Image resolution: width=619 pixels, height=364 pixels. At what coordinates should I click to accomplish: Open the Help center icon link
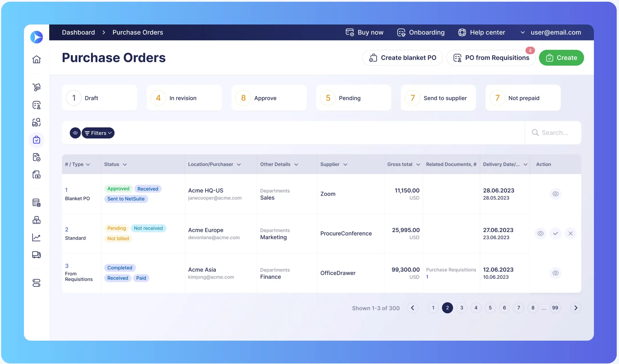(482, 32)
